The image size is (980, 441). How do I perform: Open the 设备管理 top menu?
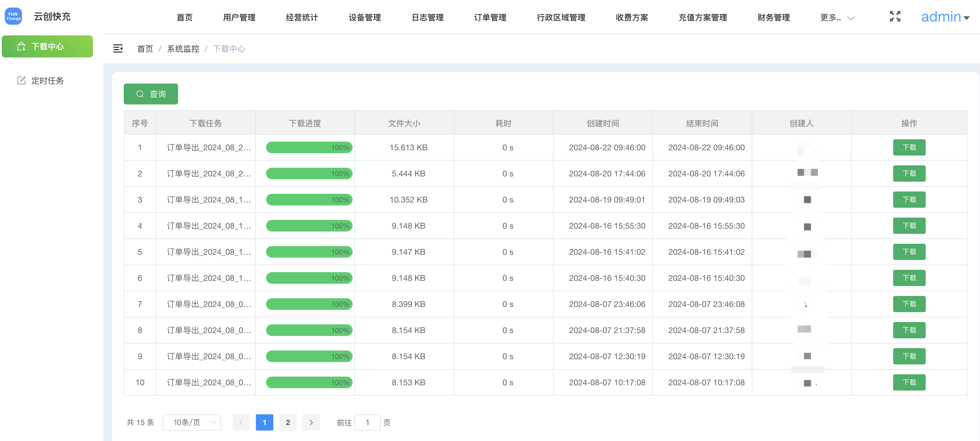[x=365, y=17]
